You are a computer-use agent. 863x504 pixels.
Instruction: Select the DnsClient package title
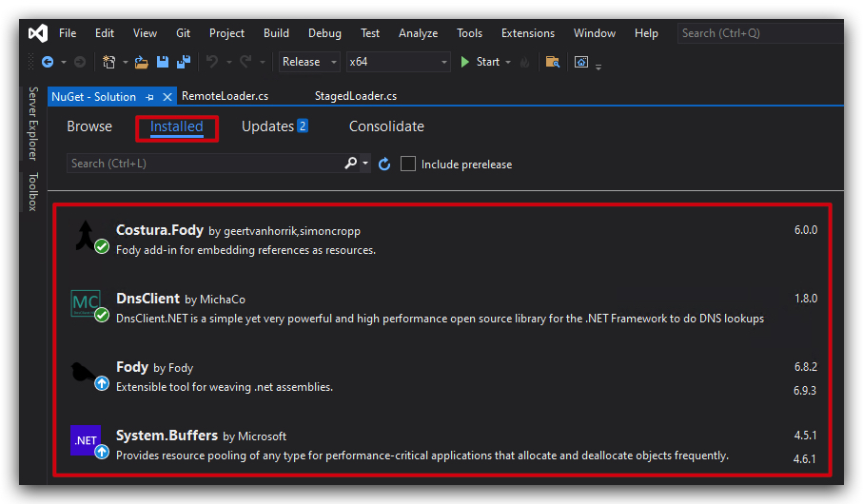click(147, 299)
